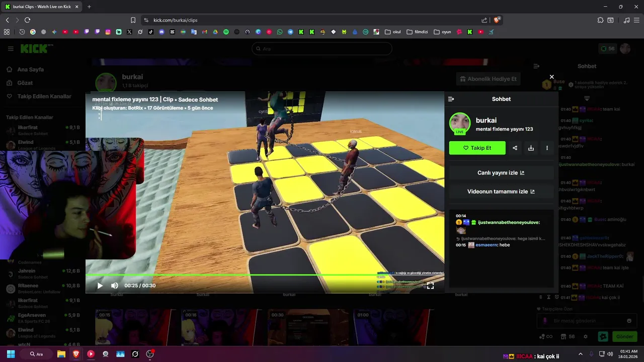Reload the current page
The width and height of the screenshot is (644, 362).
[27, 20]
